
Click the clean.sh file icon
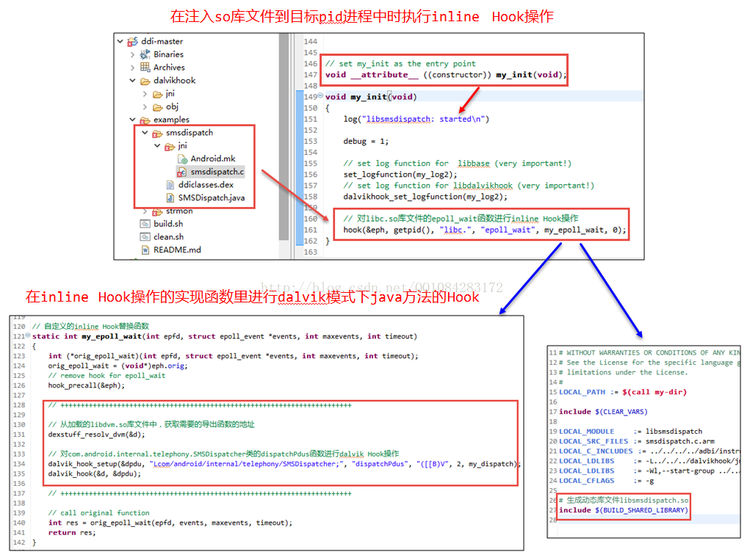pyautogui.click(x=145, y=236)
